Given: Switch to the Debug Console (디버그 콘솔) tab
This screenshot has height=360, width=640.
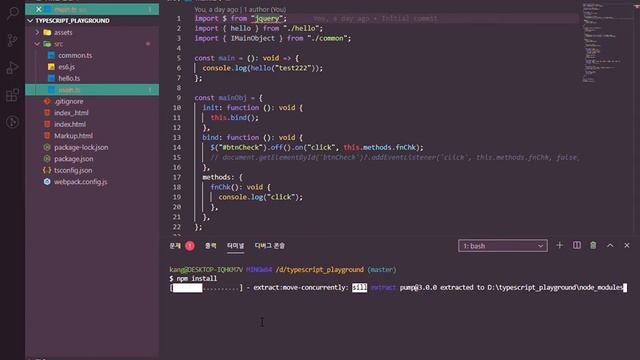Looking at the screenshot, I should point(270,246).
